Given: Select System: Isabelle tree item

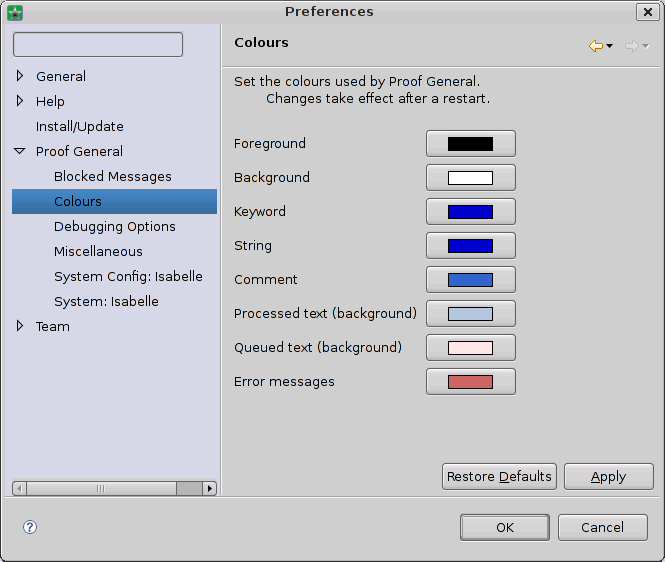Looking at the screenshot, I should (106, 302).
